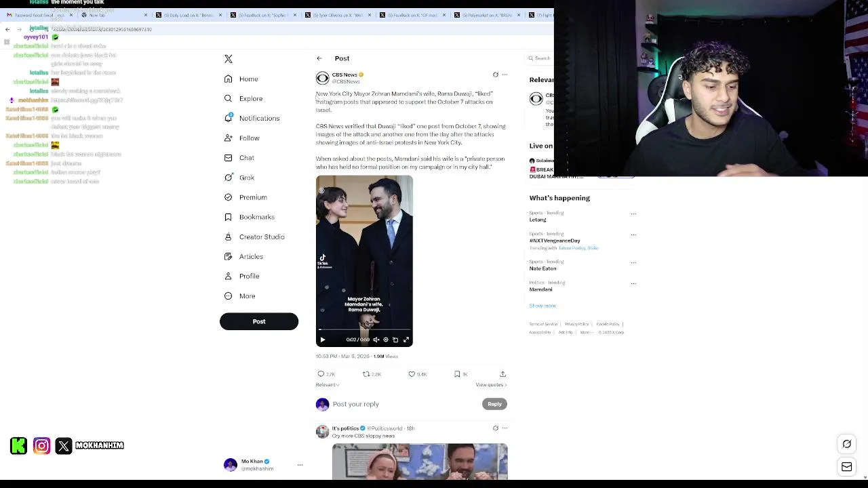Open Creator Studio
Image resolution: width=868 pixels, height=488 pixels.
[254, 237]
